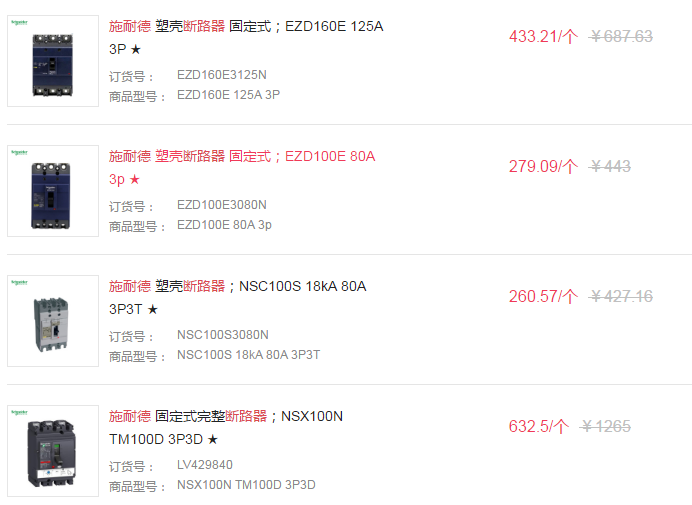Open the EZD160E 125A breaker product image
The width and height of the screenshot is (692, 505).
point(53,61)
